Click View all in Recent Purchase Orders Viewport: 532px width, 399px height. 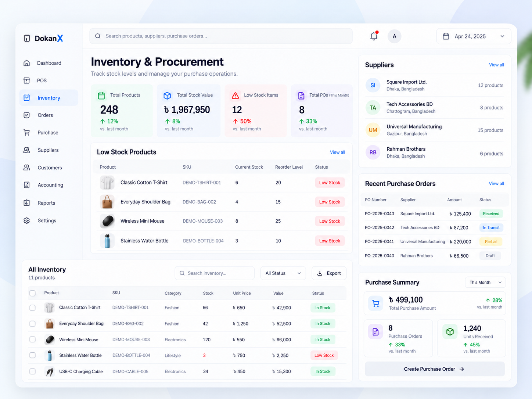tap(496, 183)
